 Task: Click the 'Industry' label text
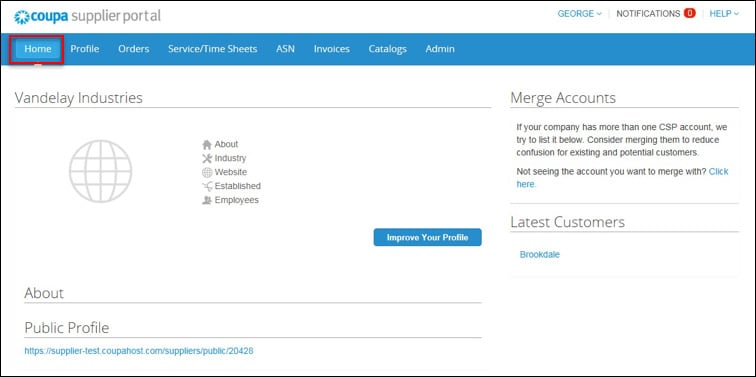click(x=230, y=158)
